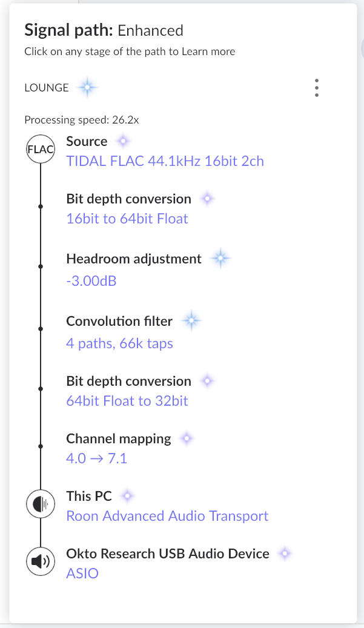364x628 pixels.
Task: Click the enhanced quality star next to Headroom adjustment
Action: [x=220, y=258]
